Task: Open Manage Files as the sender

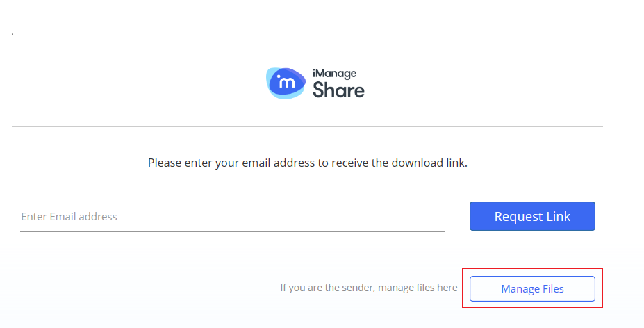Action: coord(532,289)
